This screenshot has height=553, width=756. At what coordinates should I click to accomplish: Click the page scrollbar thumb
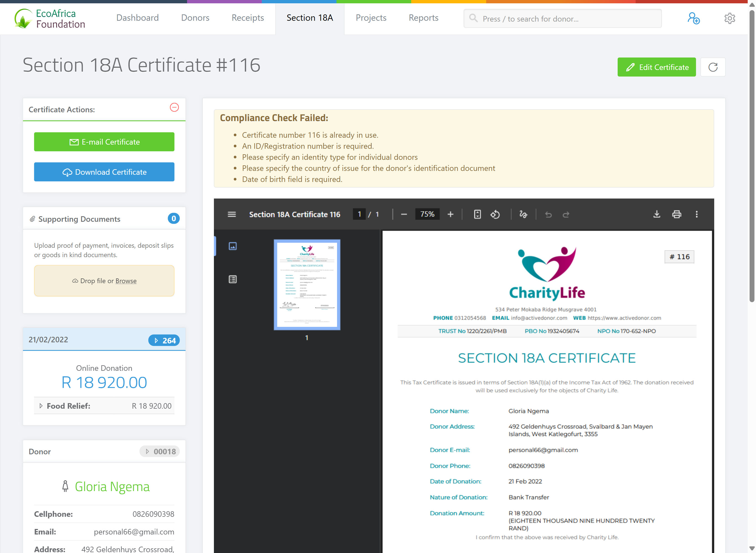pyautogui.click(x=752, y=156)
